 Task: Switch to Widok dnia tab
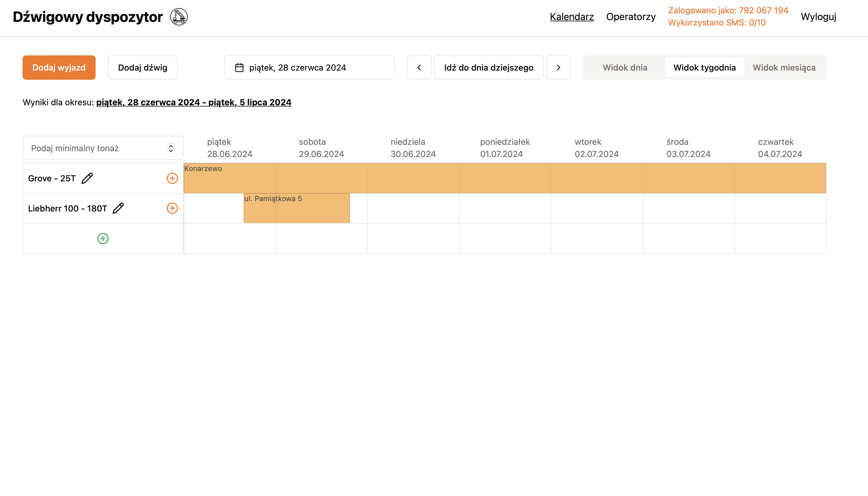(625, 68)
